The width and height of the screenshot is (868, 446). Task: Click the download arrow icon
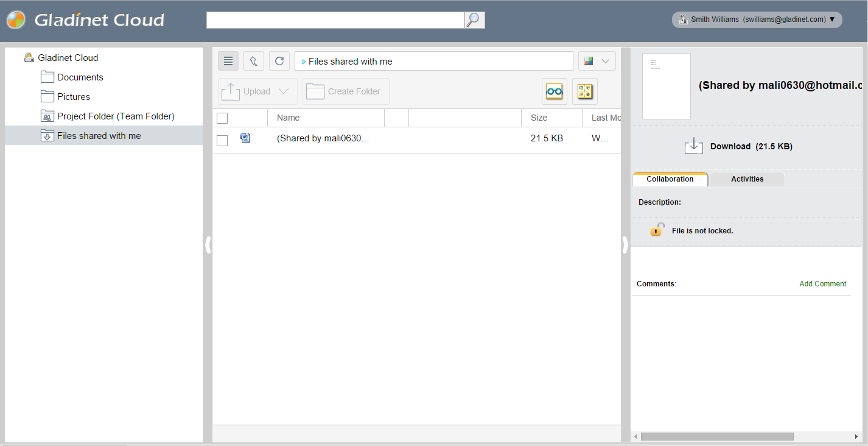(x=694, y=146)
